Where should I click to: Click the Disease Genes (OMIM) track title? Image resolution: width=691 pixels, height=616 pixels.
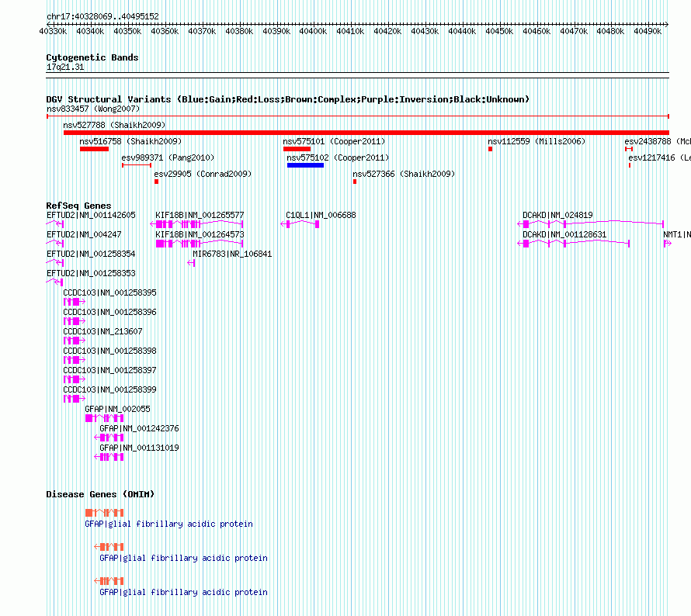(x=100, y=494)
